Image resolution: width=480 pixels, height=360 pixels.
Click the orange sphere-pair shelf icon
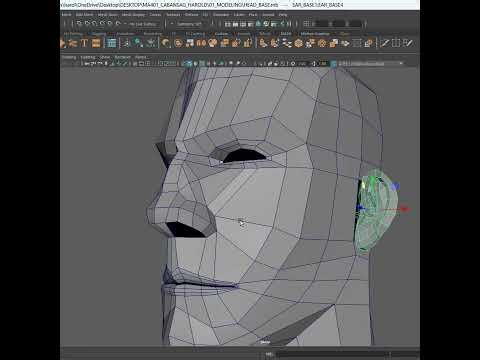coord(201,43)
